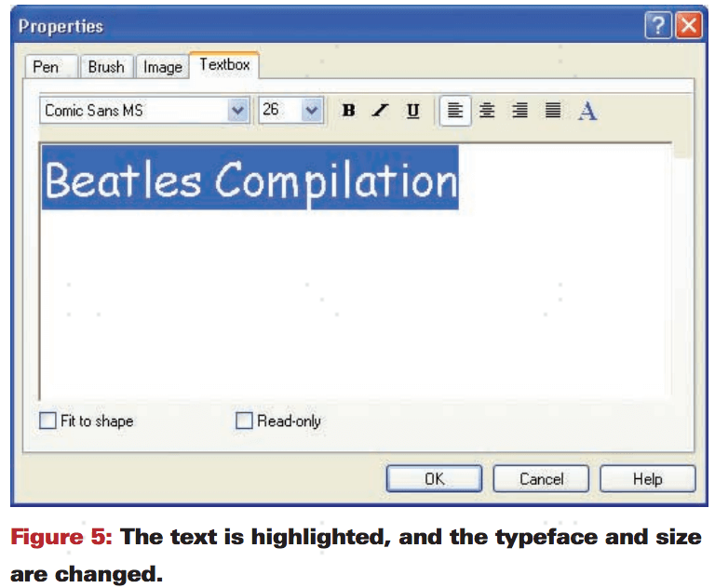The width and height of the screenshot is (715, 588).
Task: Center align the text
Action: click(487, 111)
